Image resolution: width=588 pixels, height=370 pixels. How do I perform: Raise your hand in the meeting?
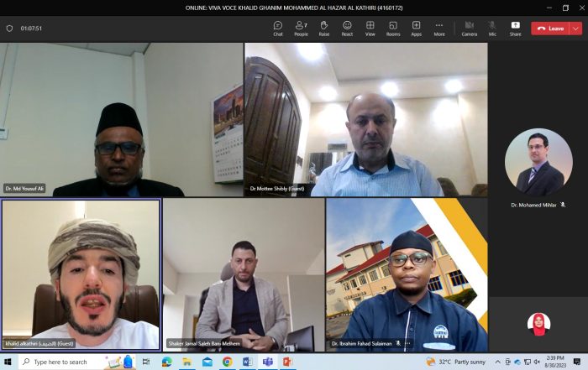[x=323, y=28]
